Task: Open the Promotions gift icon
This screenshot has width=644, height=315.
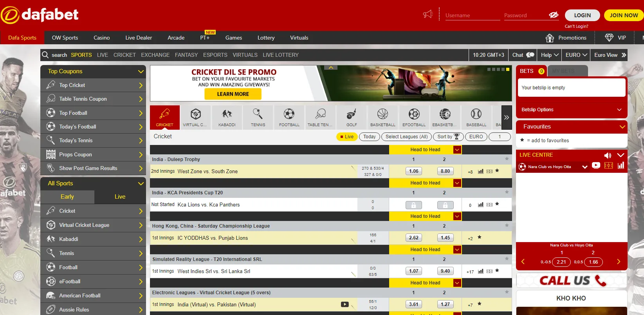Action: tap(550, 38)
